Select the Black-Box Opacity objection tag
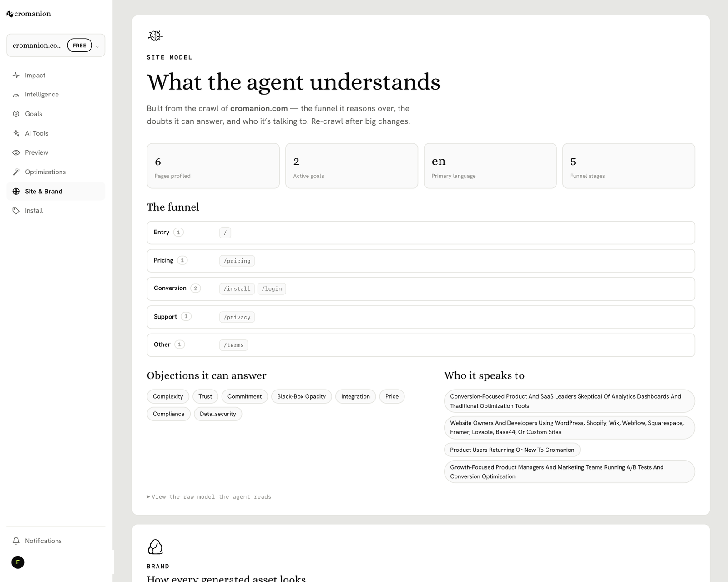The image size is (728, 582). [301, 396]
